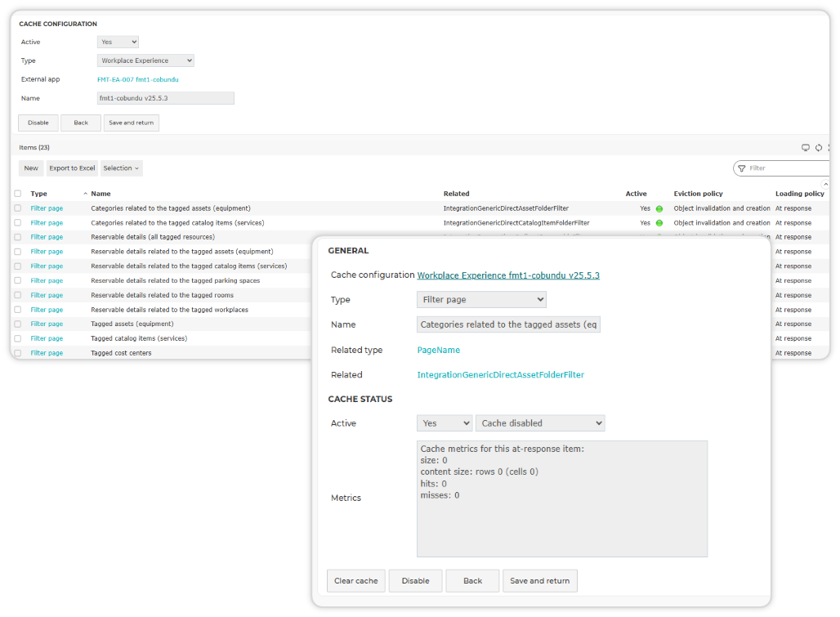Image resolution: width=840 pixels, height=617 pixels.
Task: Open the Workplace Experience fmt1-cobundu v25.5.3 link
Action: click(x=508, y=275)
